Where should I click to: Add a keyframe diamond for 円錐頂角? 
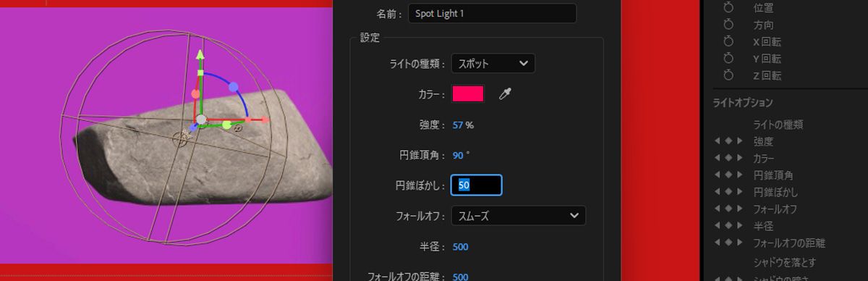728,175
